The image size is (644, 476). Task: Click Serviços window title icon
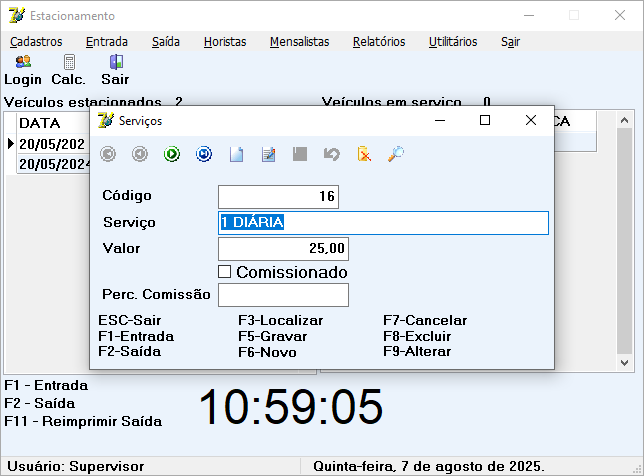pos(106,120)
